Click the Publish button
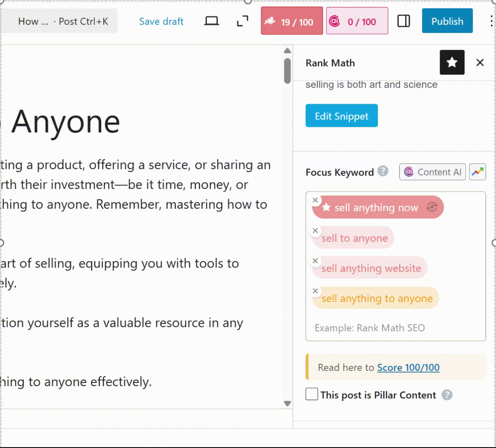This screenshot has height=448, width=496. [447, 21]
